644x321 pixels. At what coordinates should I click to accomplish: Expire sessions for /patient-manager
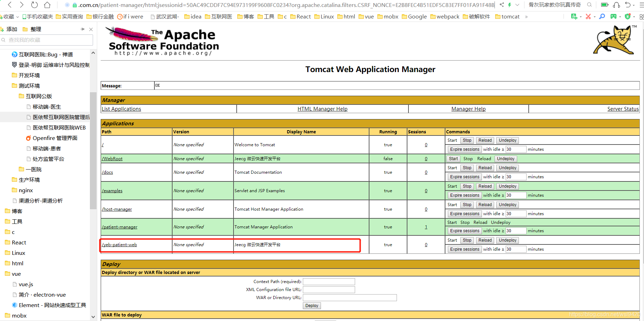(x=465, y=231)
